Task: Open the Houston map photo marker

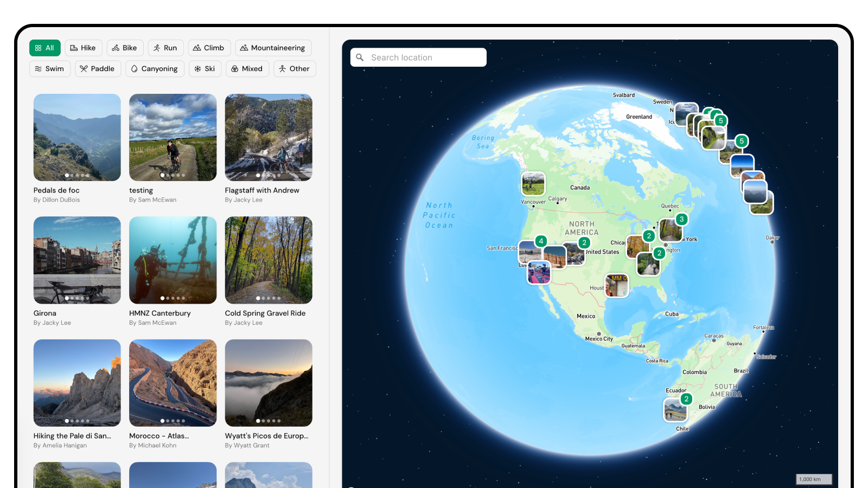Action: pyautogui.click(x=617, y=285)
